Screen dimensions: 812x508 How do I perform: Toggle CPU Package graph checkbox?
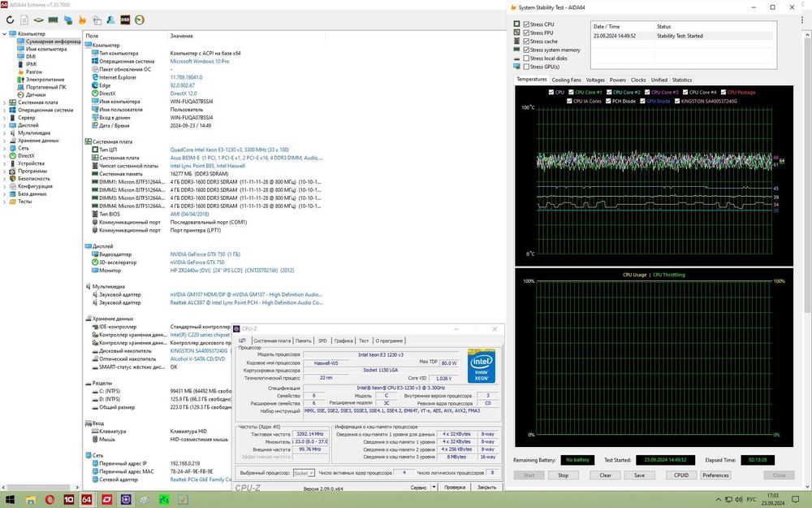tap(723, 93)
